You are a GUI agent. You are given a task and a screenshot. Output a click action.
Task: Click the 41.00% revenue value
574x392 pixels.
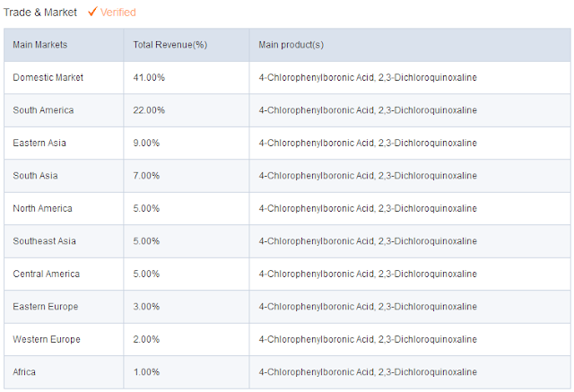[149, 78]
